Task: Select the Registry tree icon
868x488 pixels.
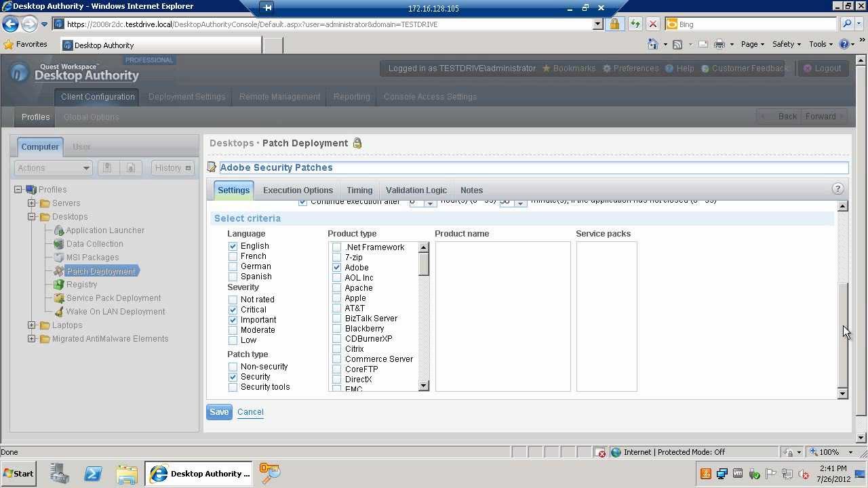Action: pos(59,285)
